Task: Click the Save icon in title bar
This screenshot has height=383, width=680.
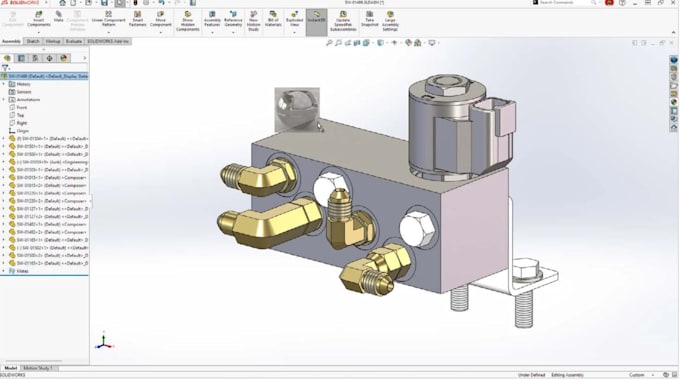Action: point(104,3)
